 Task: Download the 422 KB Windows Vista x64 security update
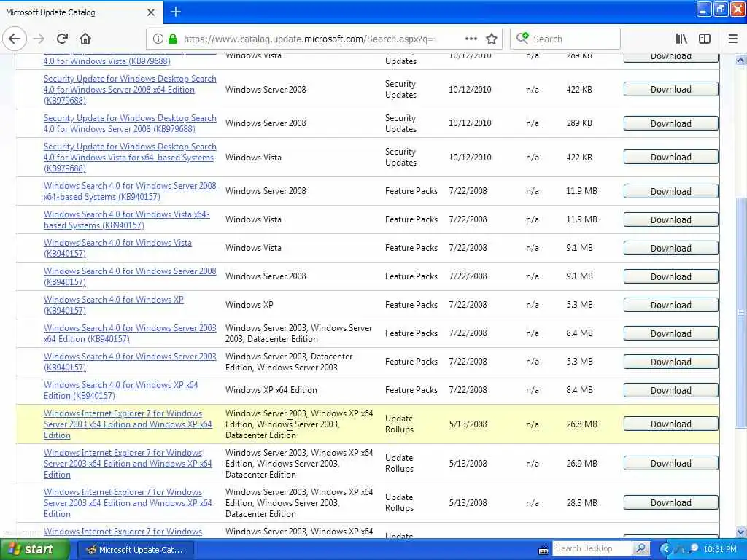click(x=671, y=157)
